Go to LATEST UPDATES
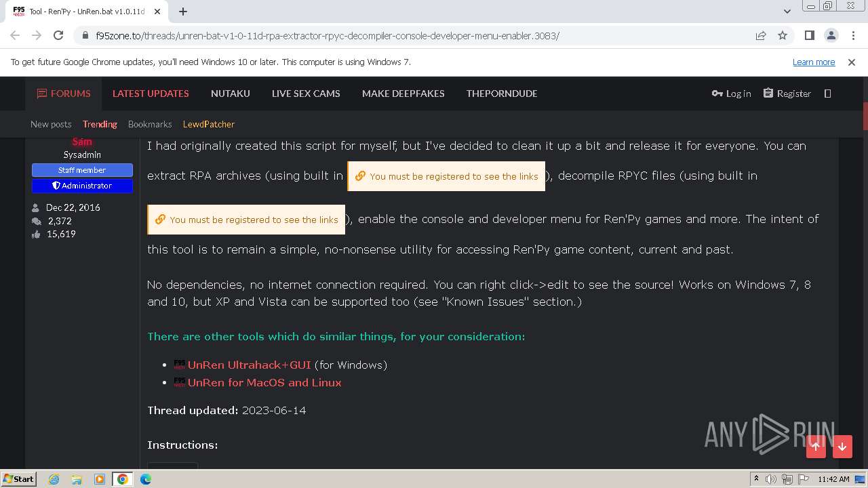Image resolution: width=868 pixels, height=488 pixels. click(151, 94)
